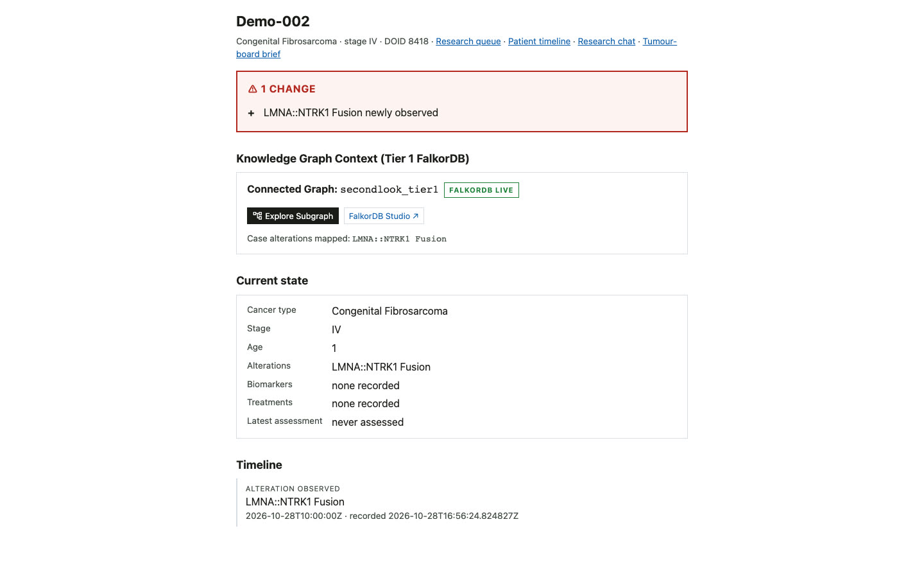Click the Stage value IV
Image resolution: width=924 pixels, height=578 pixels.
click(336, 329)
